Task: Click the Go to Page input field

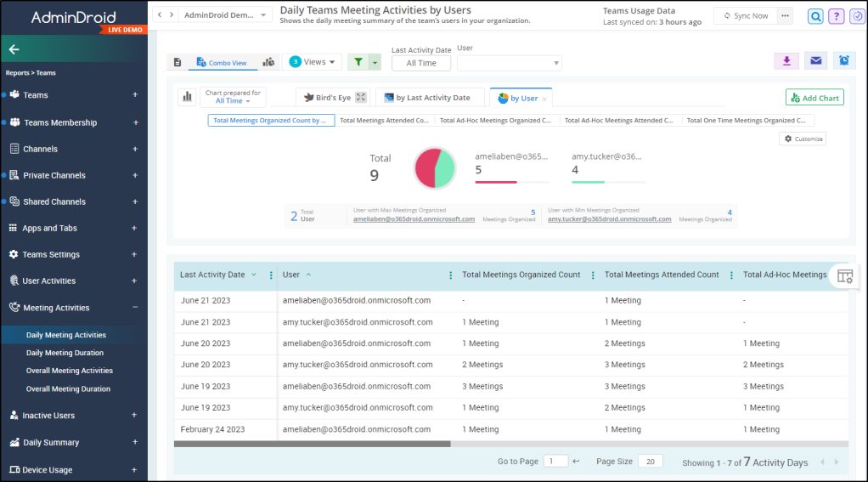Action: tap(555, 461)
